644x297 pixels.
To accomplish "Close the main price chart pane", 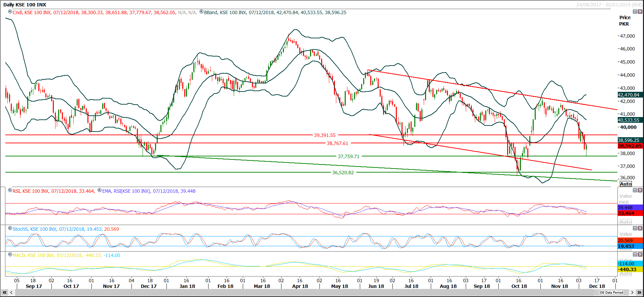I will click(x=640, y=12).
